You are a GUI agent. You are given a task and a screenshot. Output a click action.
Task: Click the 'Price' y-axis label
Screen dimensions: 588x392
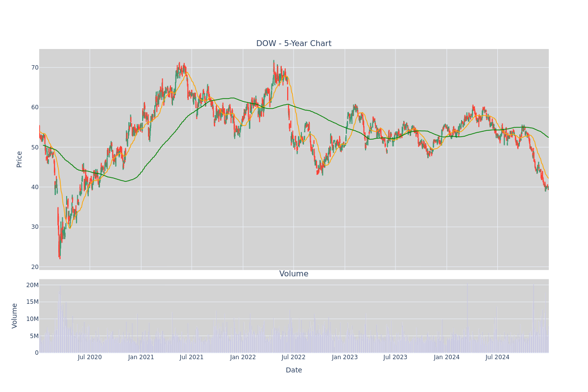click(x=19, y=159)
